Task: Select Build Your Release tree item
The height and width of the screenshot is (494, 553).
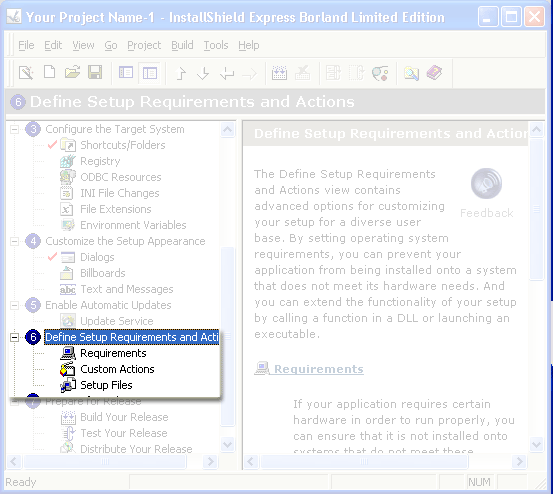Action: [124, 417]
